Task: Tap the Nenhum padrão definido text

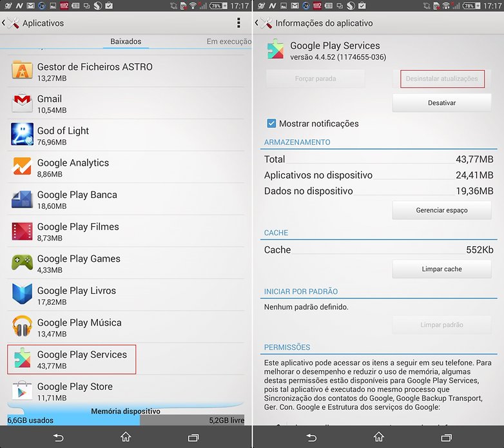Action: (x=306, y=307)
